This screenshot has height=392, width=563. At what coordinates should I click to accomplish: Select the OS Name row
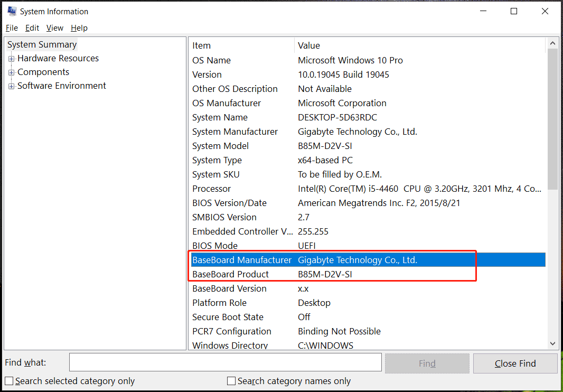[x=368, y=60]
